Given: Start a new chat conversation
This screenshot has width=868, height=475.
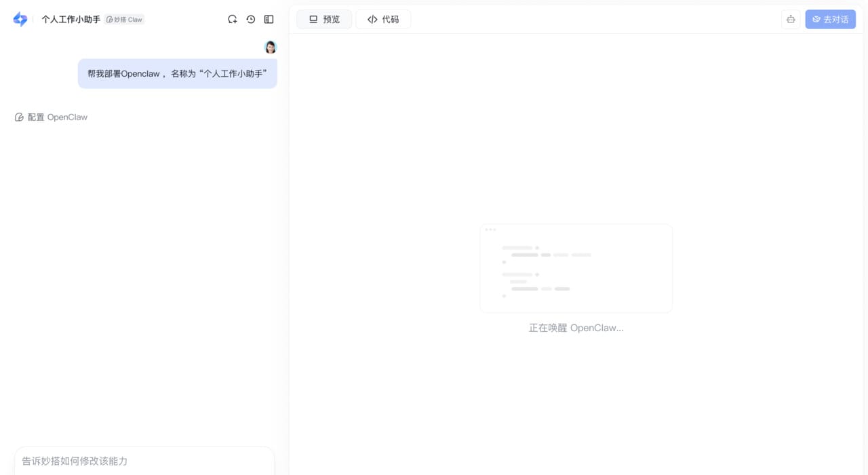Looking at the screenshot, I should pos(233,19).
